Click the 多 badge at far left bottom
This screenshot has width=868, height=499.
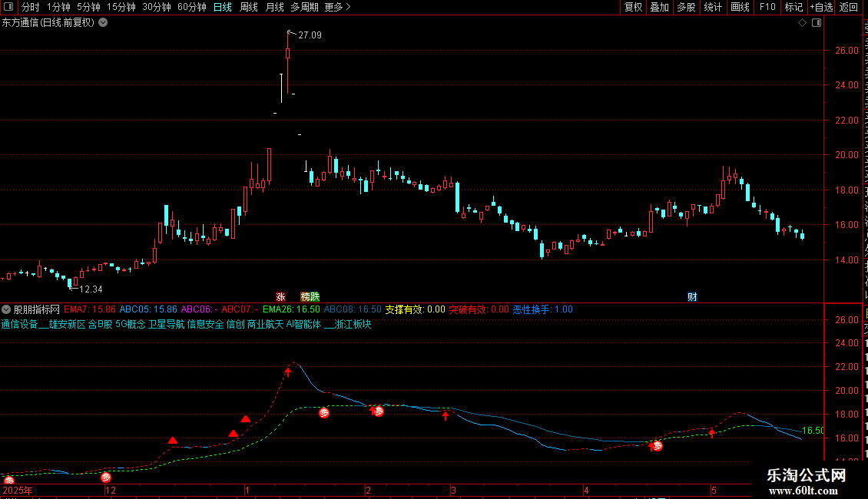(x=9, y=480)
